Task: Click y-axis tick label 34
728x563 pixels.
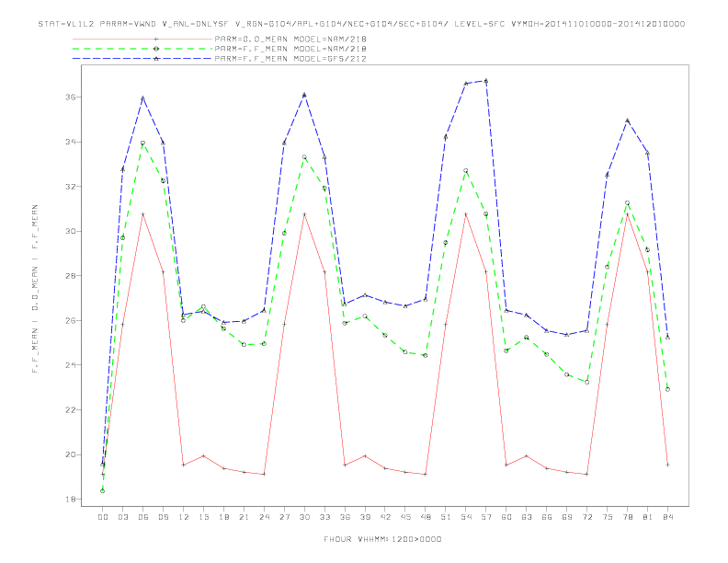Action: click(x=73, y=143)
